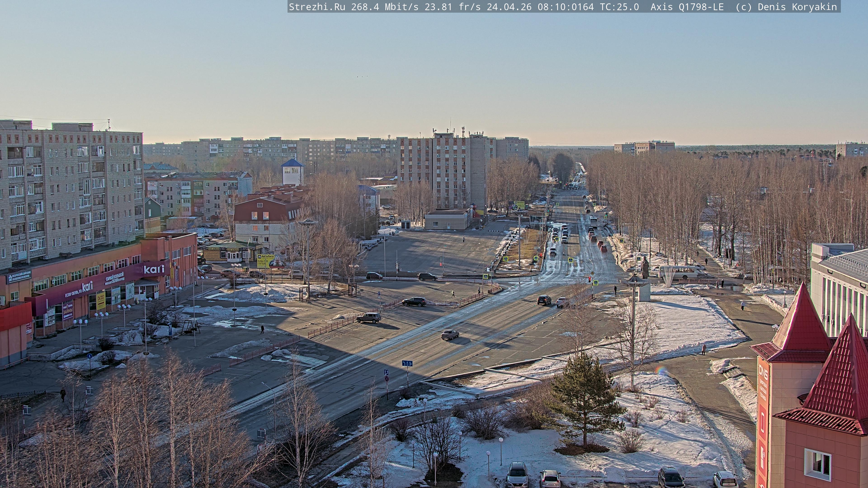Click the statue on the pedestal
Screen dimensions: 868x488
pyautogui.click(x=645, y=267)
